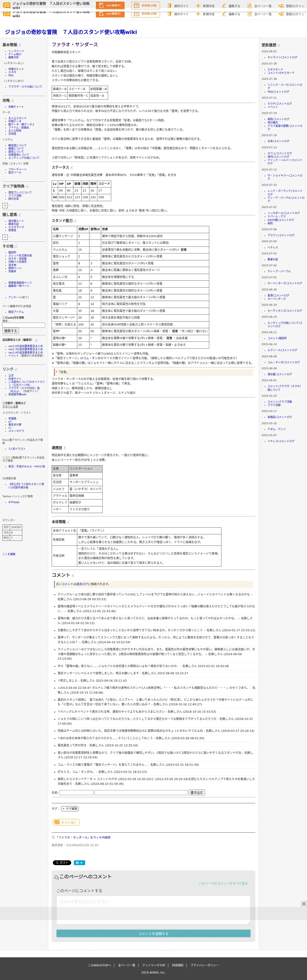Close the bottom overlay with the X button
Image resolution: width=307 pixels, height=980 pixels.
304,904
